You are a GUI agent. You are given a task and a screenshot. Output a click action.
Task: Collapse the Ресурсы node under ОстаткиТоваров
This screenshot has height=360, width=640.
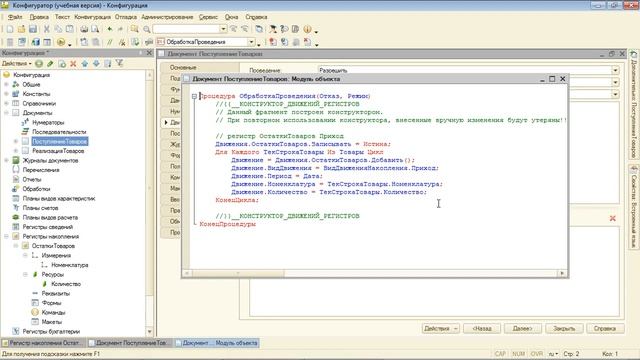click(25, 274)
